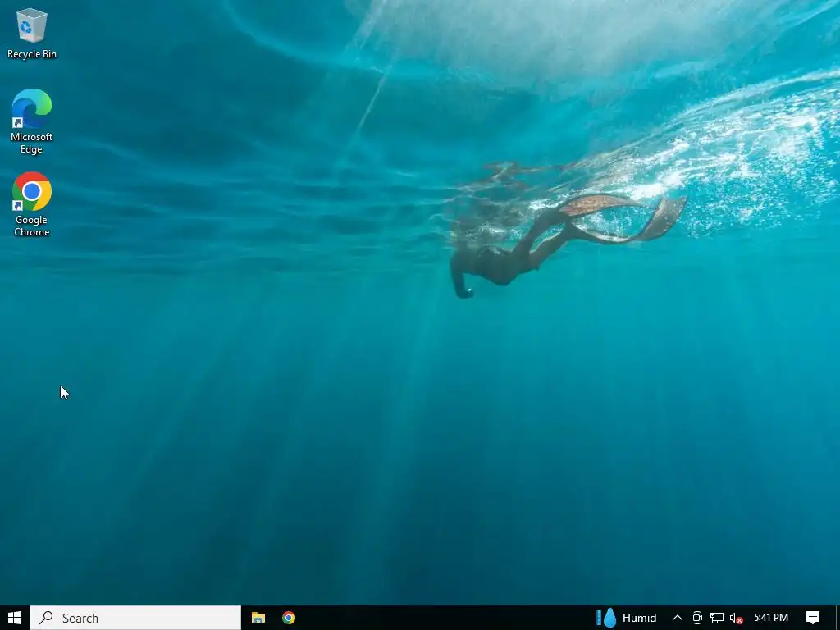Viewport: 840px width, 630px height.
Task: Open network status tray icon
Action: [x=716, y=618]
